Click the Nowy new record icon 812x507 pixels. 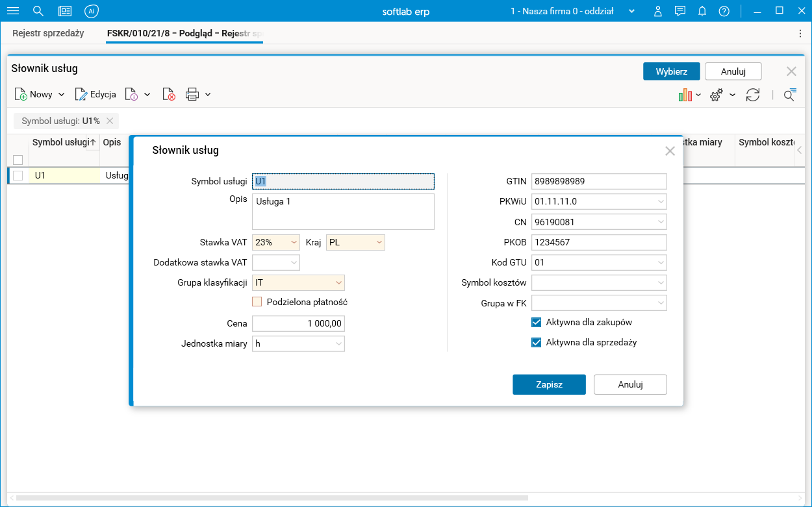tap(21, 95)
